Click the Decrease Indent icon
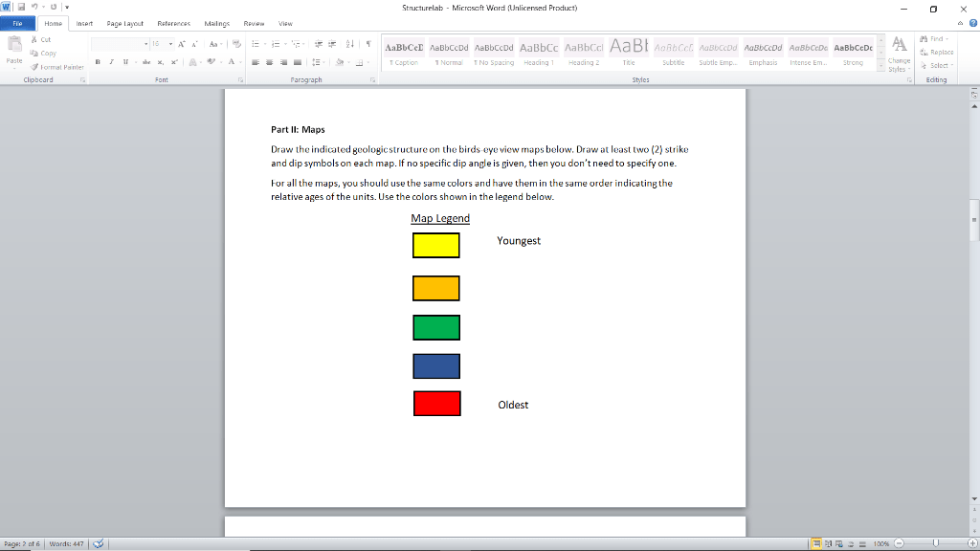The height and width of the screenshot is (551, 980). [x=318, y=44]
